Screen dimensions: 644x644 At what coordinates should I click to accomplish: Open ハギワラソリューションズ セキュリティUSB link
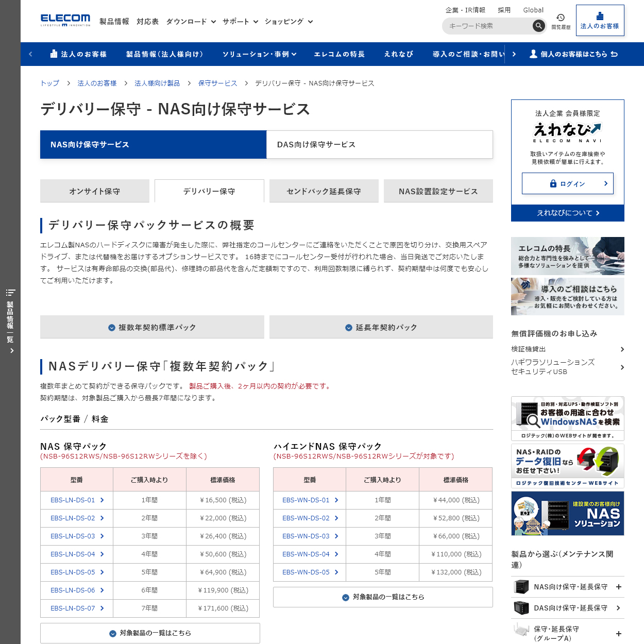pos(567,367)
